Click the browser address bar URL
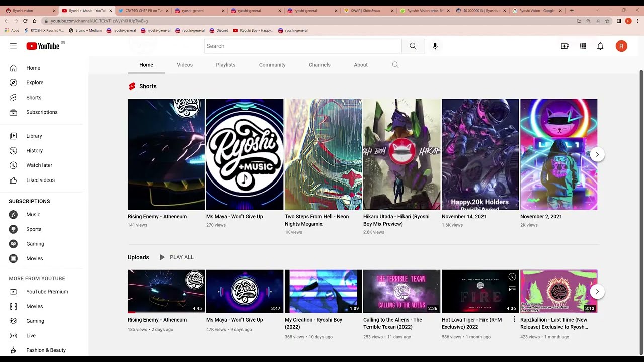Screen dimensions: 644x362 [x=99, y=21]
